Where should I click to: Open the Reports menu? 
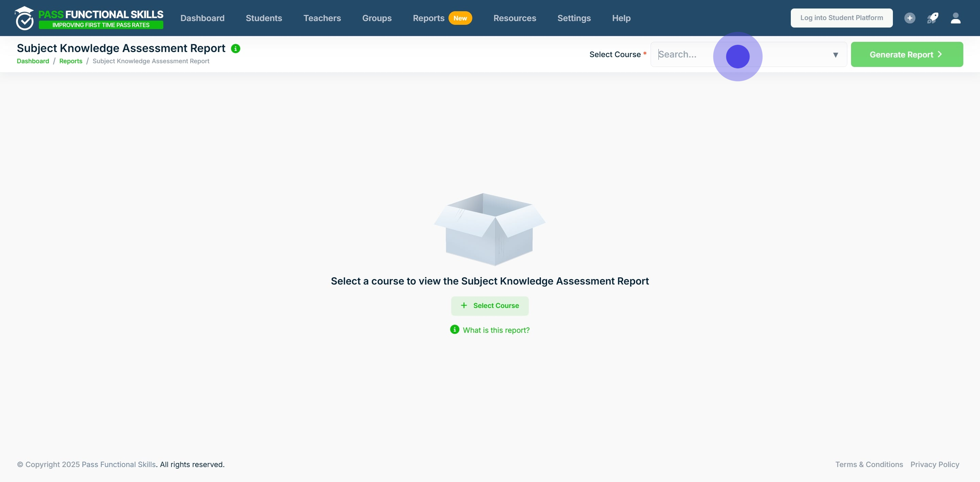tap(428, 18)
